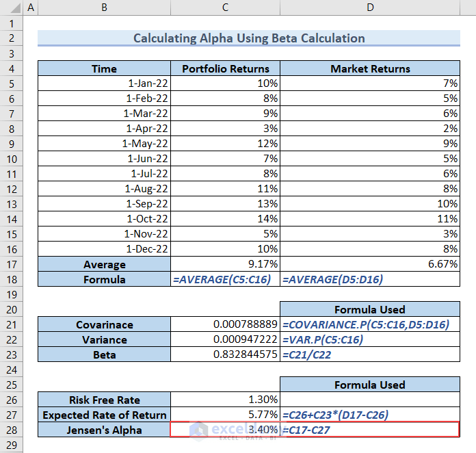Screen dimensions: 476x453
Task: Click the 'Variance' label cell
Action: pyautogui.click(x=104, y=339)
